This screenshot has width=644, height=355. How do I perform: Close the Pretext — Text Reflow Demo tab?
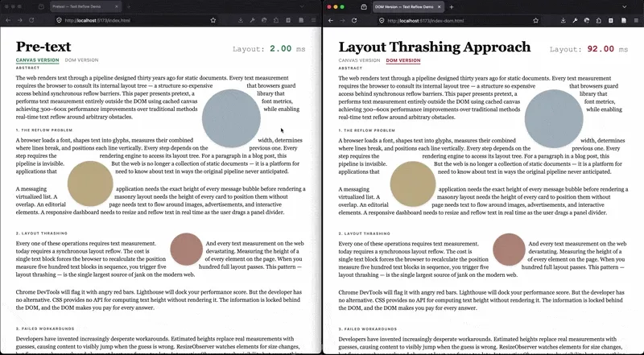coord(117,6)
